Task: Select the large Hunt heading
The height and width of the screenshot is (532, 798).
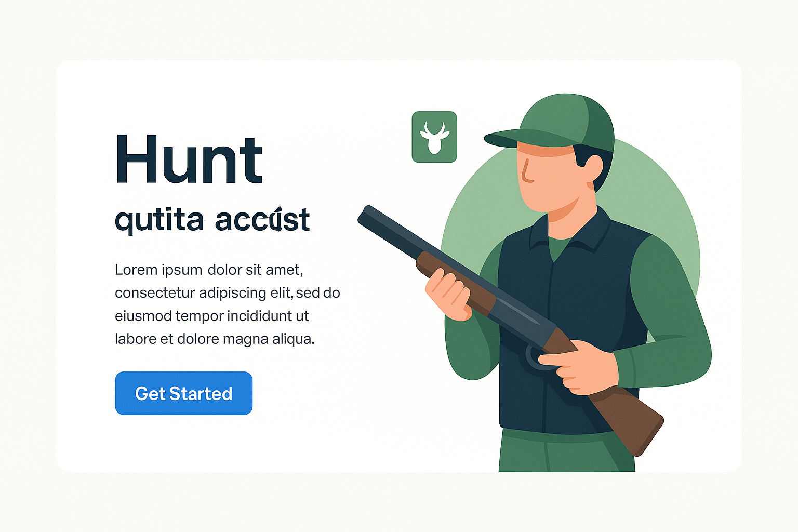Action: 189,159
